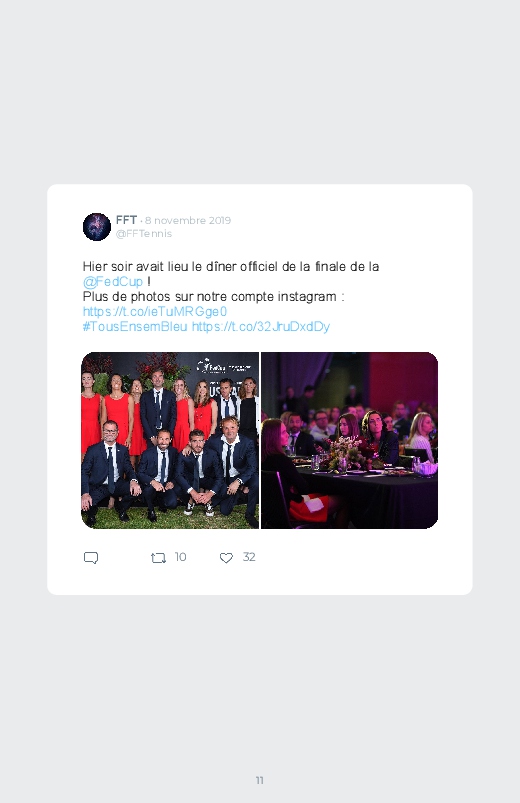Click the flower centerpiece in the dinner photo
520x803 pixels.
pos(348,453)
